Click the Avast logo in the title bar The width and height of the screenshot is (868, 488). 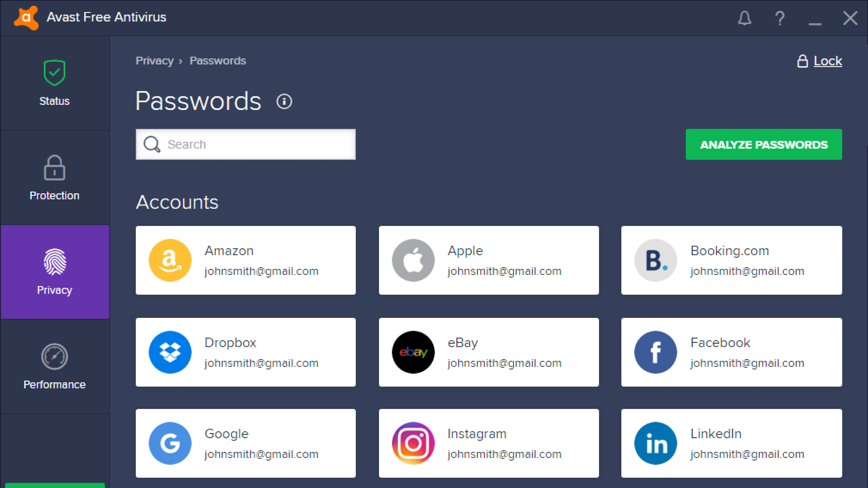(x=26, y=17)
